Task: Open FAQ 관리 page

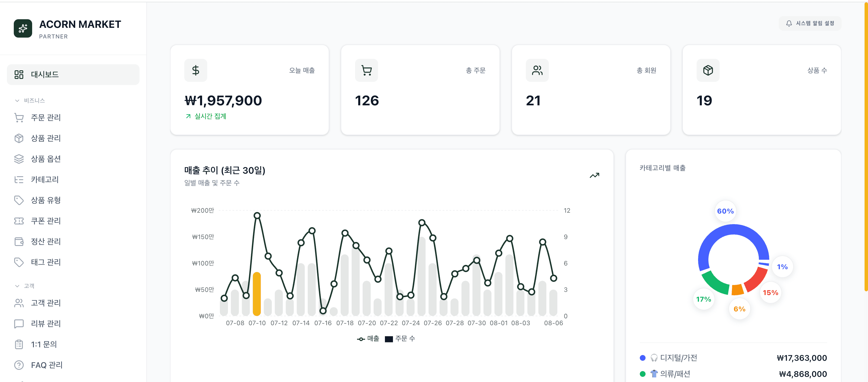Action: tap(73, 365)
